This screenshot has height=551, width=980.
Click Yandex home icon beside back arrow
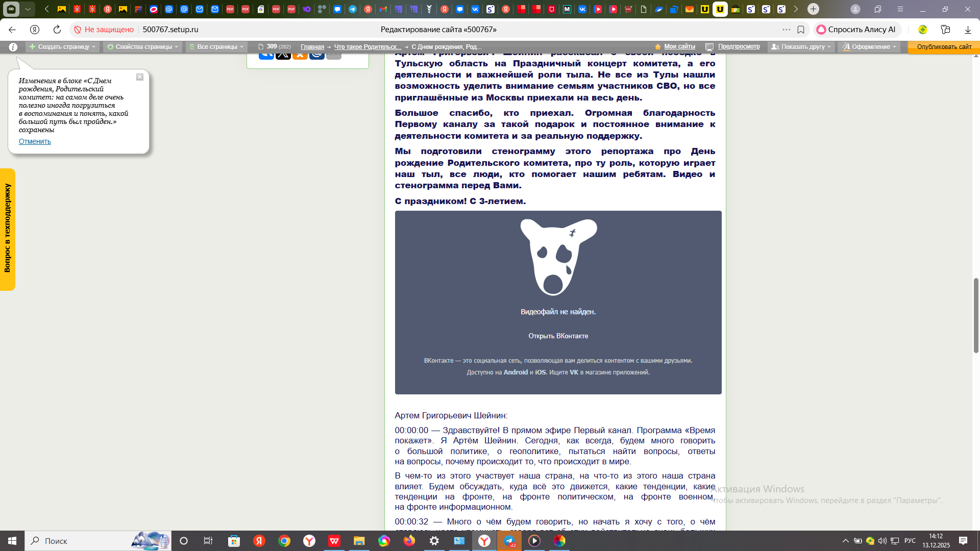tap(35, 30)
